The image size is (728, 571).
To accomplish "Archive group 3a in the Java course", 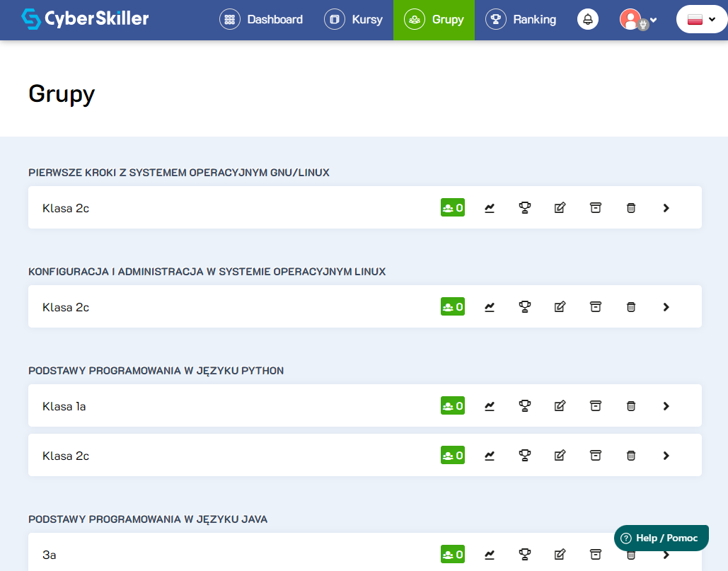I will 596,554.
